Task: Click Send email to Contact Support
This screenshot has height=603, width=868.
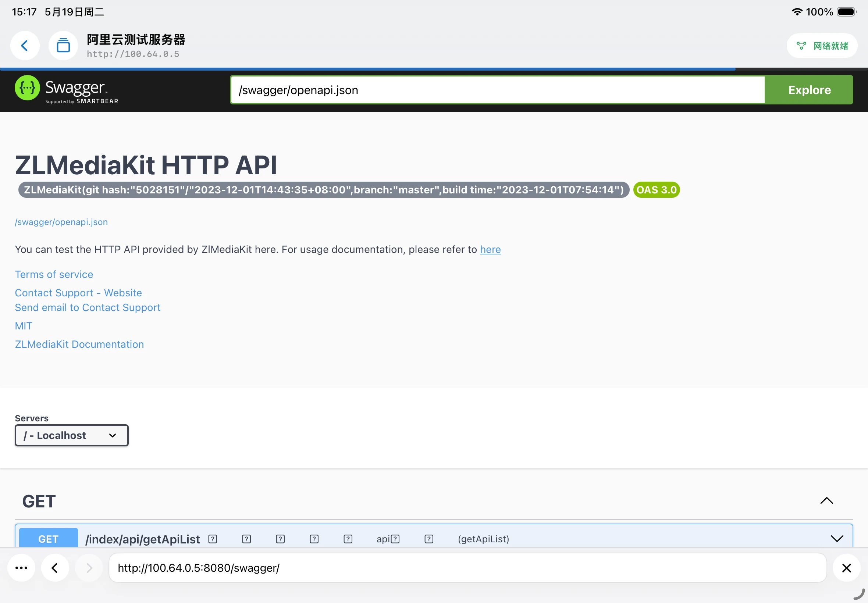Action: [x=88, y=307]
